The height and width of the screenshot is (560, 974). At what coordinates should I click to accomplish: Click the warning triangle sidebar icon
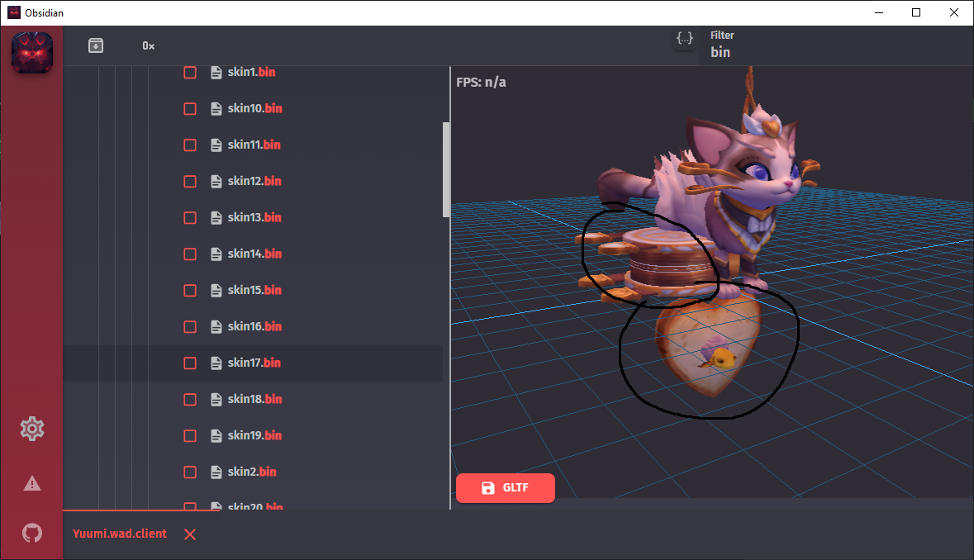31,482
